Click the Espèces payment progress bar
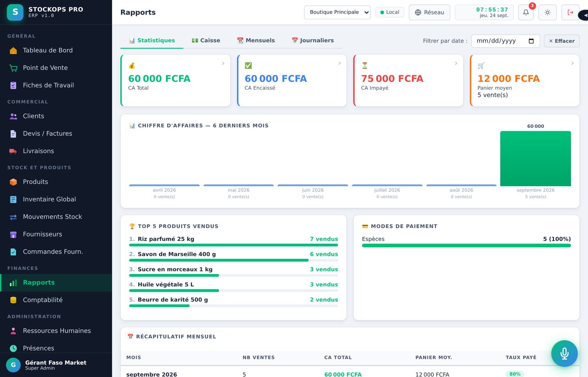Screen dimensions: 588x377 point(466,246)
